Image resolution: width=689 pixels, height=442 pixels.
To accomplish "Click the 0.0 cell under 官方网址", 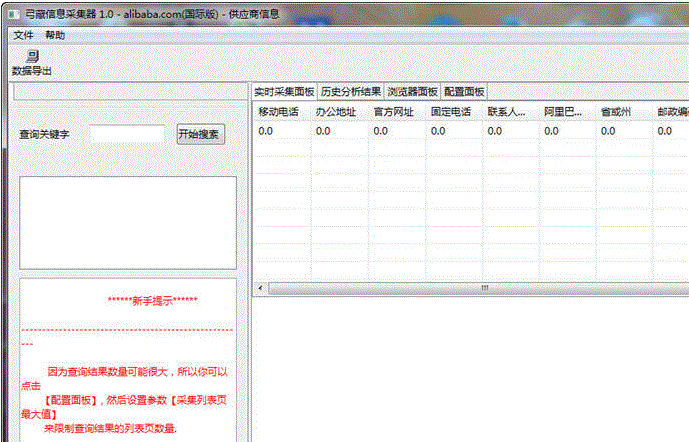I will click(395, 131).
